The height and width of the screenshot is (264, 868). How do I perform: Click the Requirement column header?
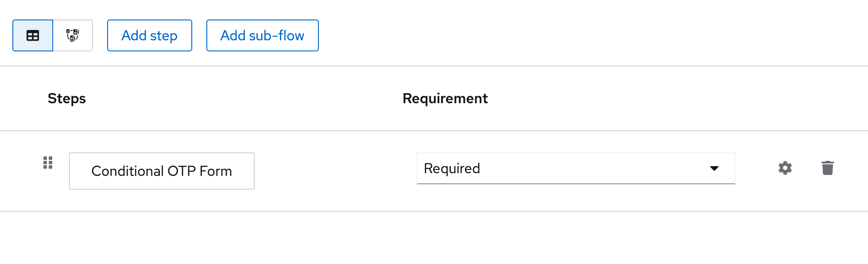pos(445,98)
